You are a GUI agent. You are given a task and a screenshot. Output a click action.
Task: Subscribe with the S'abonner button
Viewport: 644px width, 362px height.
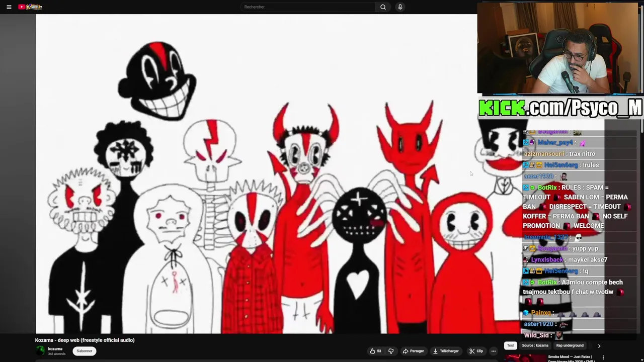(85, 351)
